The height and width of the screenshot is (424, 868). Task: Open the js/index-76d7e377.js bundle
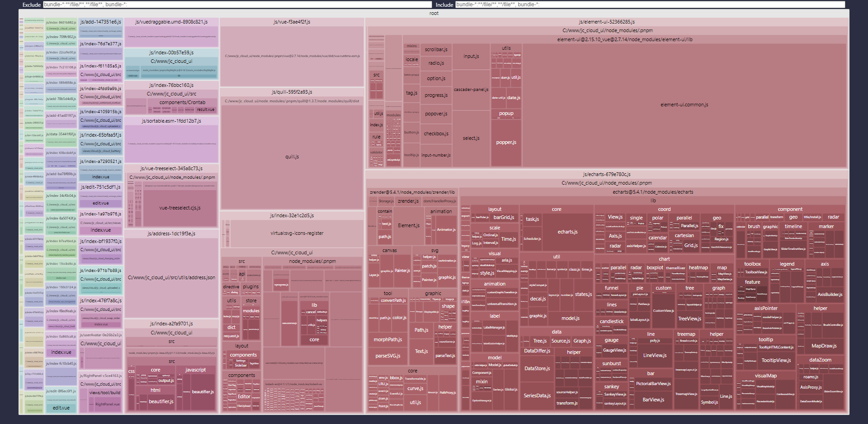click(101, 44)
